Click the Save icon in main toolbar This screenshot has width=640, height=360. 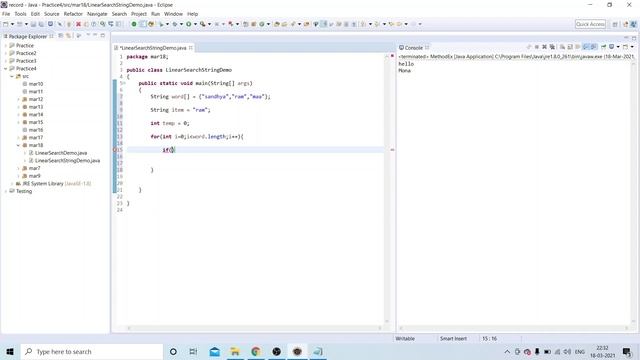(33, 24)
